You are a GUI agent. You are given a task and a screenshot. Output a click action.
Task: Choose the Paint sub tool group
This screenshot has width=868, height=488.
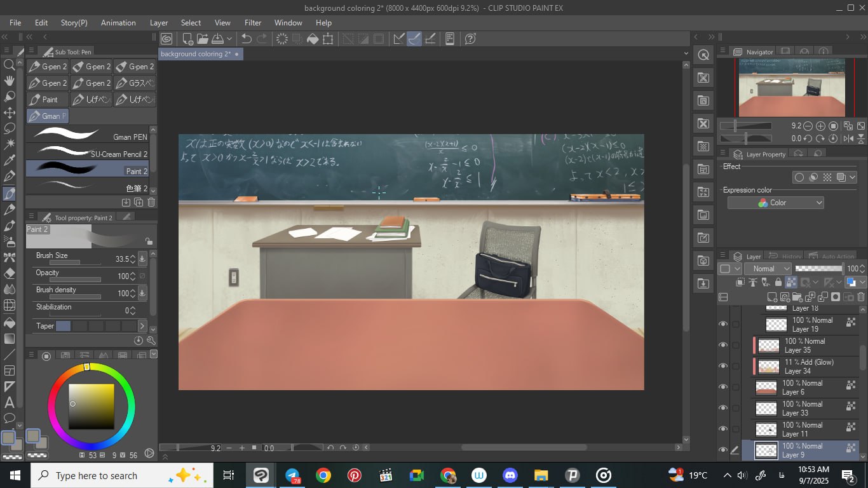[x=47, y=100]
